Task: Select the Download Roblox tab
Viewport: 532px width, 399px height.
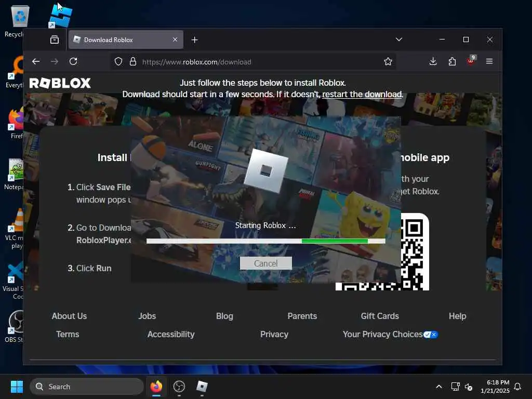Action: pos(126,39)
